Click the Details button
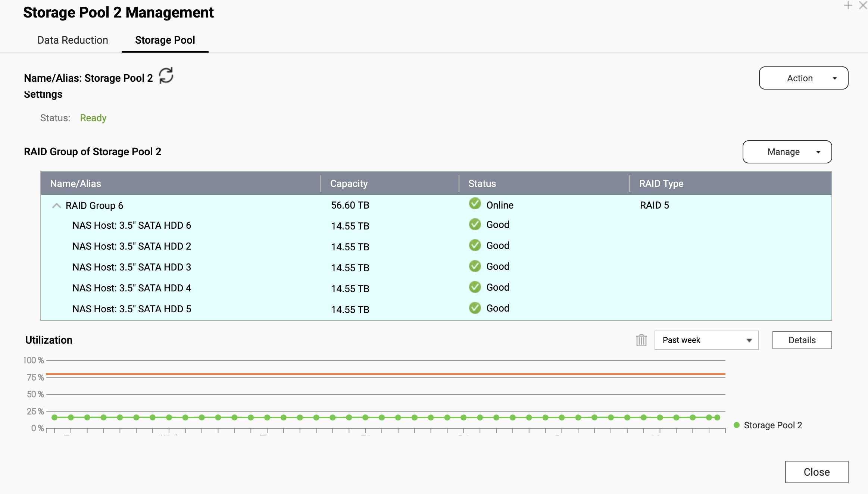The image size is (868, 494). [802, 340]
